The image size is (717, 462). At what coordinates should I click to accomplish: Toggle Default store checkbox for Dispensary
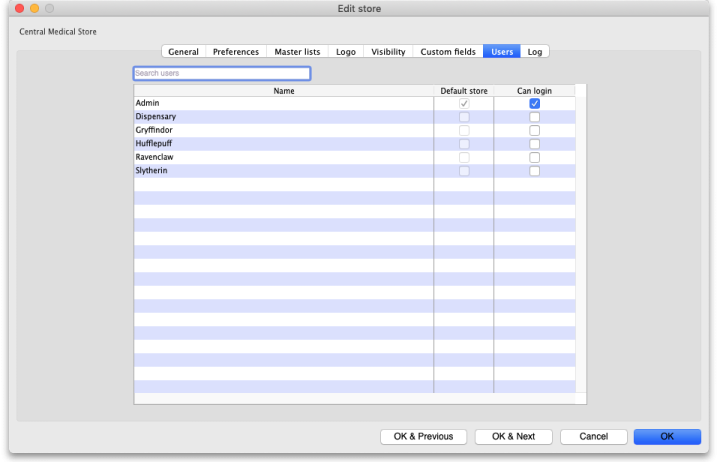coord(464,117)
